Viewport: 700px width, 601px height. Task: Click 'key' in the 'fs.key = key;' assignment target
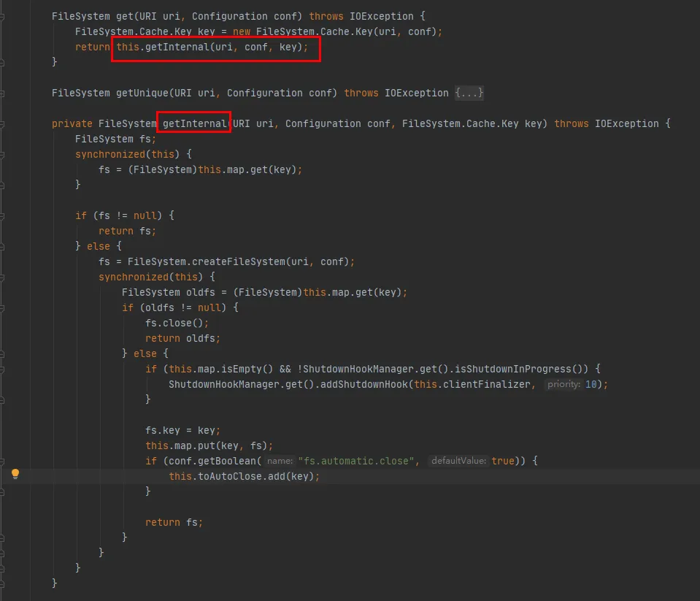(x=171, y=430)
